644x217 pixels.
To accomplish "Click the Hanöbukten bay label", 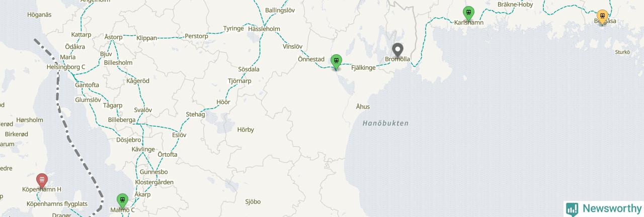I will [x=385, y=123].
